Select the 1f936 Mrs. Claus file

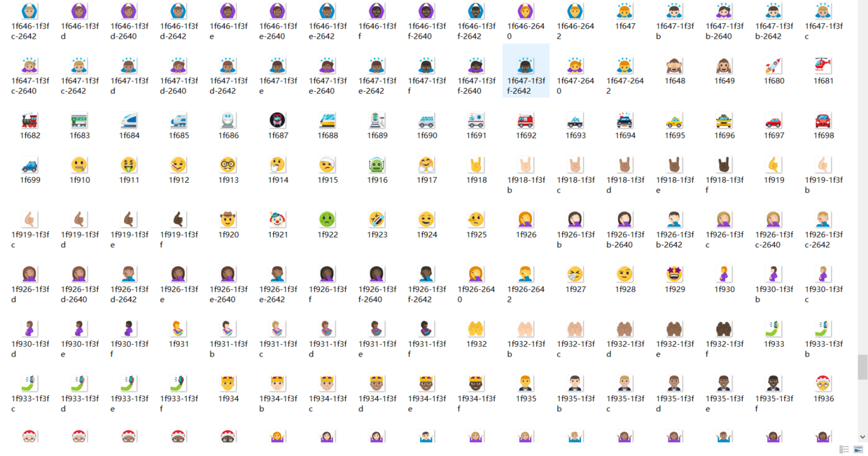tap(823, 389)
